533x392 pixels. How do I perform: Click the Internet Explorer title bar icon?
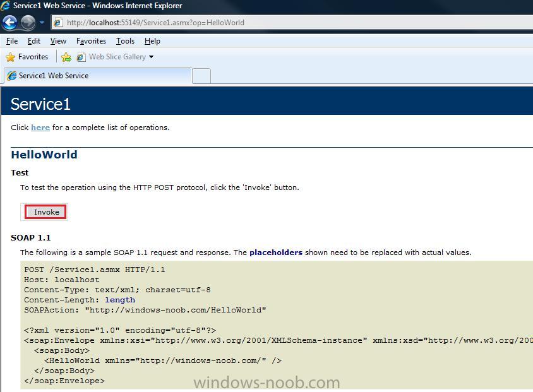click(x=6, y=6)
